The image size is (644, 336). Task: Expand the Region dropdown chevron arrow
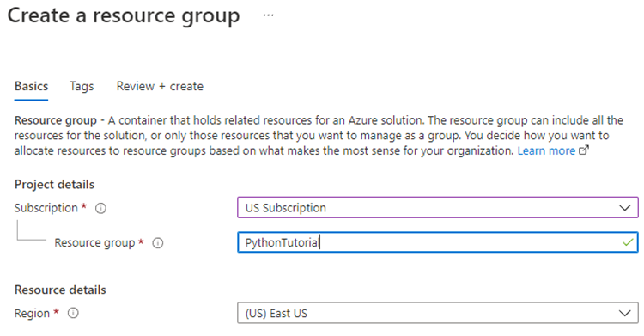[x=625, y=314]
